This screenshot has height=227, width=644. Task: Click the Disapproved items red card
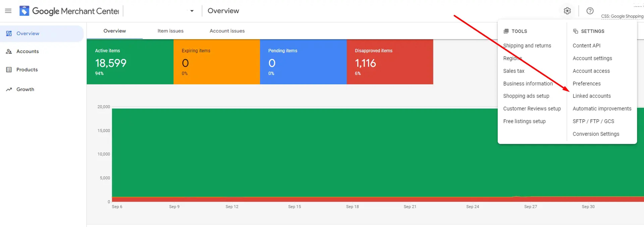click(390, 62)
